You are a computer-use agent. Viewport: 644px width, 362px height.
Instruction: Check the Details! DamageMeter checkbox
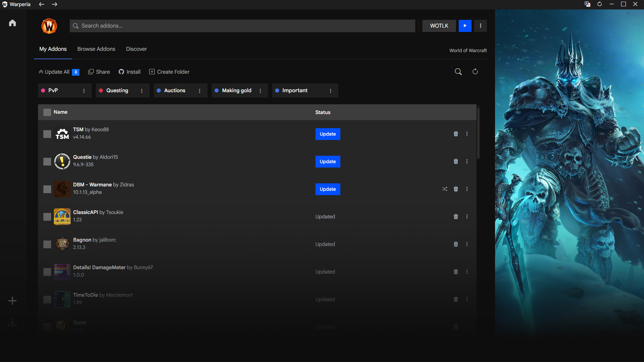click(47, 272)
